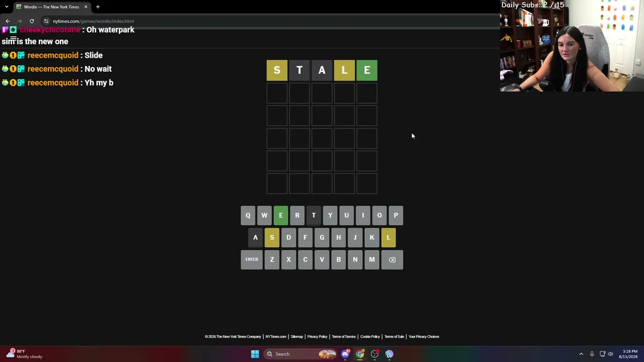This screenshot has width=644, height=362.
Task: Open the Cookie Policy footer link
Action: point(370,336)
